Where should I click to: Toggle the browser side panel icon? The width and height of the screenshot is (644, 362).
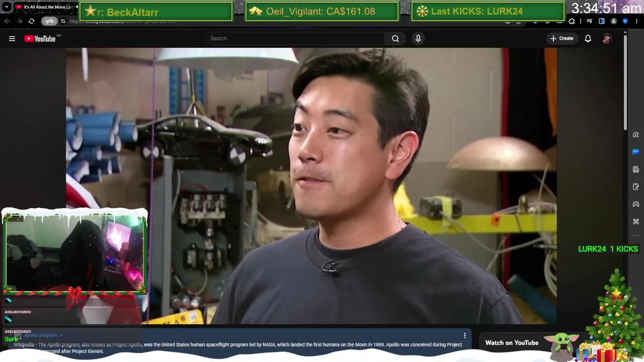602,21
